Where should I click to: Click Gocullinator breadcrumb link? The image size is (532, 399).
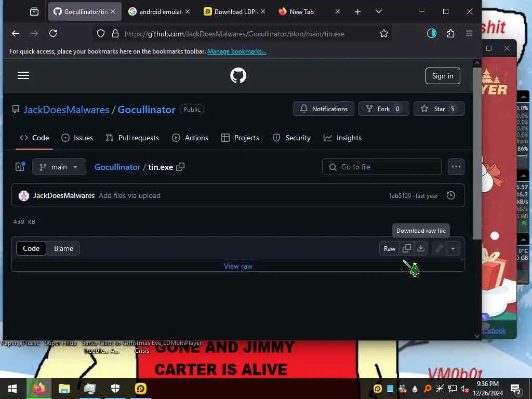[x=117, y=167]
